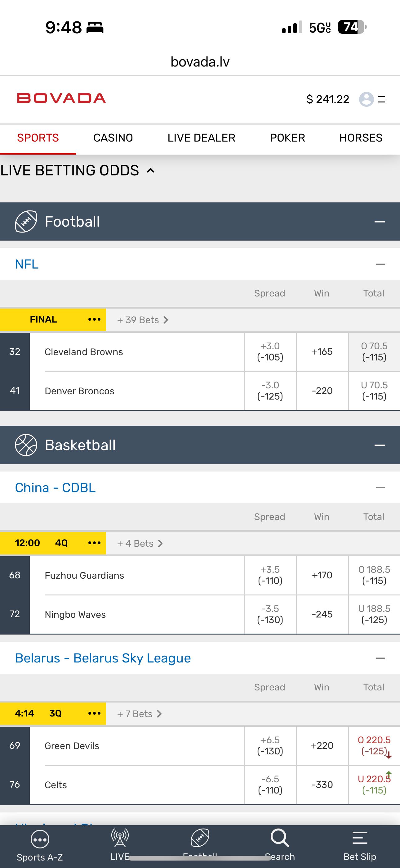The width and height of the screenshot is (400, 868).
Task: Open the + 7 Bets link
Action: 139,714
